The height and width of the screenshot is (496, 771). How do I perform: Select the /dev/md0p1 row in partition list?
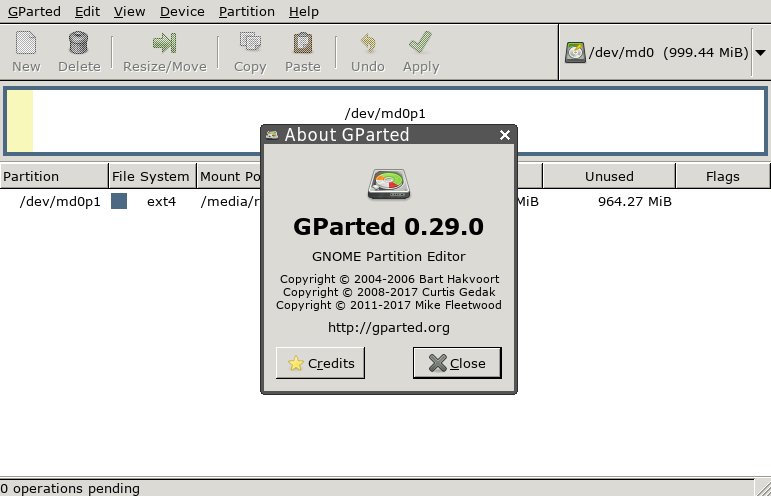pyautogui.click(x=386, y=202)
